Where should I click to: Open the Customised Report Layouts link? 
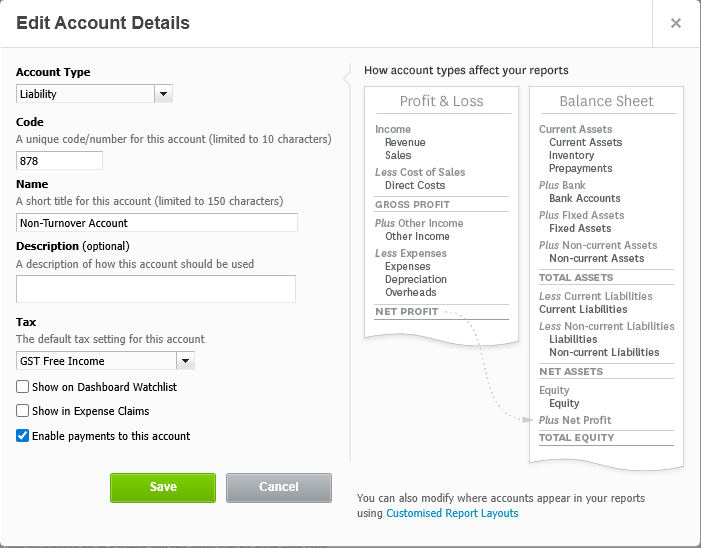(x=452, y=513)
